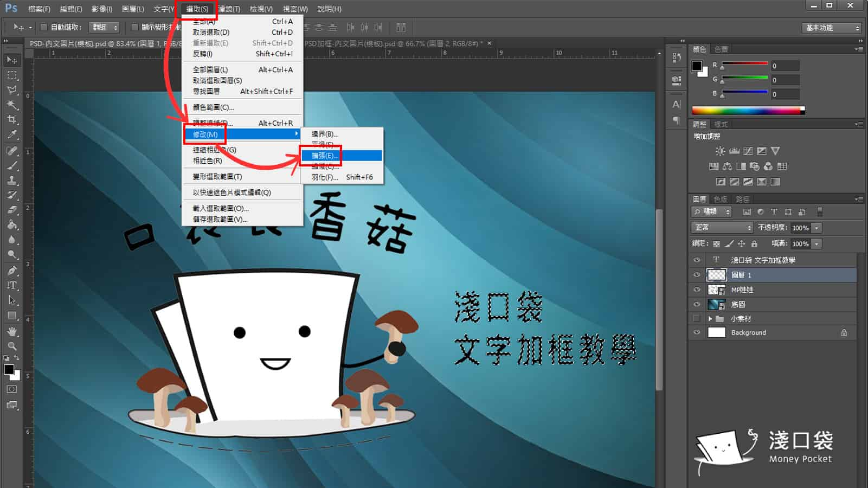This screenshot has height=488, width=868.
Task: Filter layers by pixel layers icon
Action: (747, 212)
